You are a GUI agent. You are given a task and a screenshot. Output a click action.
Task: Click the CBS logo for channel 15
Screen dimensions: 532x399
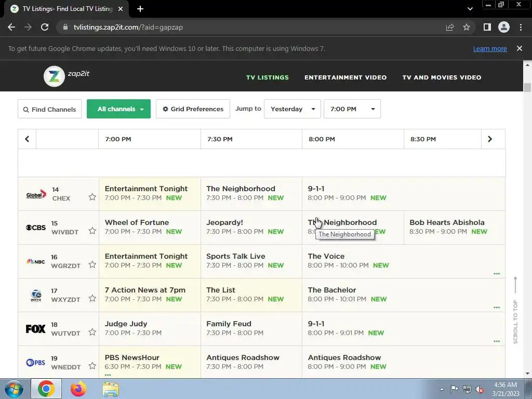coord(36,228)
